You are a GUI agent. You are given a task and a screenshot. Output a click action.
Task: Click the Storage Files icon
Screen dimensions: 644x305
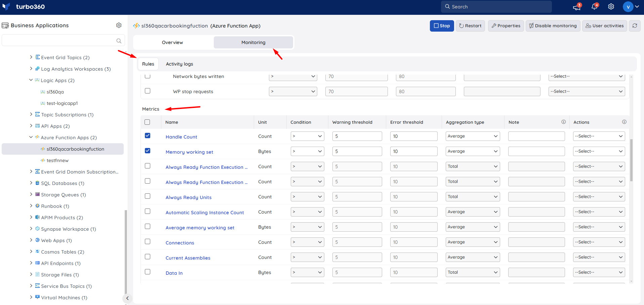38,274
